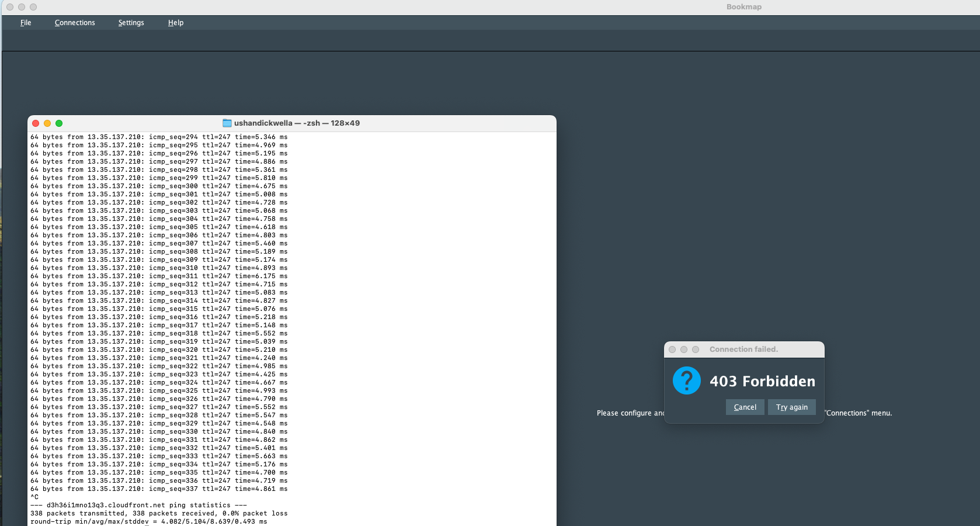Click Try again in the 403 Forbidden dialog
Image resolution: width=980 pixels, height=526 pixels.
click(791, 407)
